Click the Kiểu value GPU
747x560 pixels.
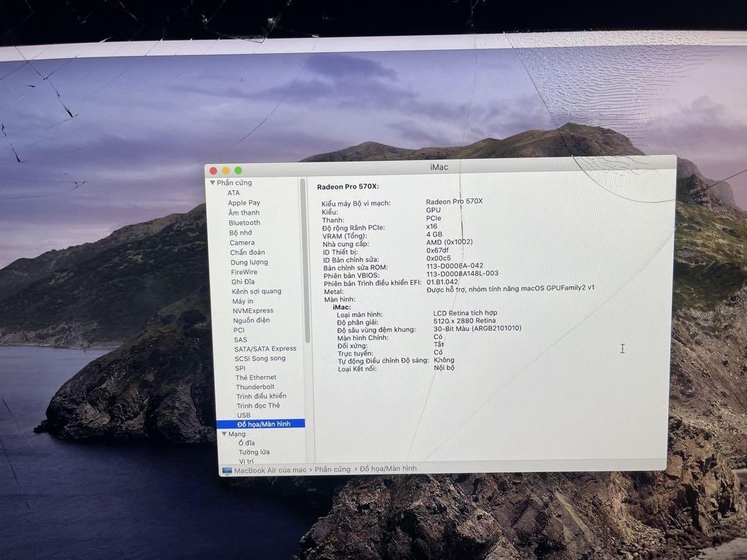pos(434,210)
